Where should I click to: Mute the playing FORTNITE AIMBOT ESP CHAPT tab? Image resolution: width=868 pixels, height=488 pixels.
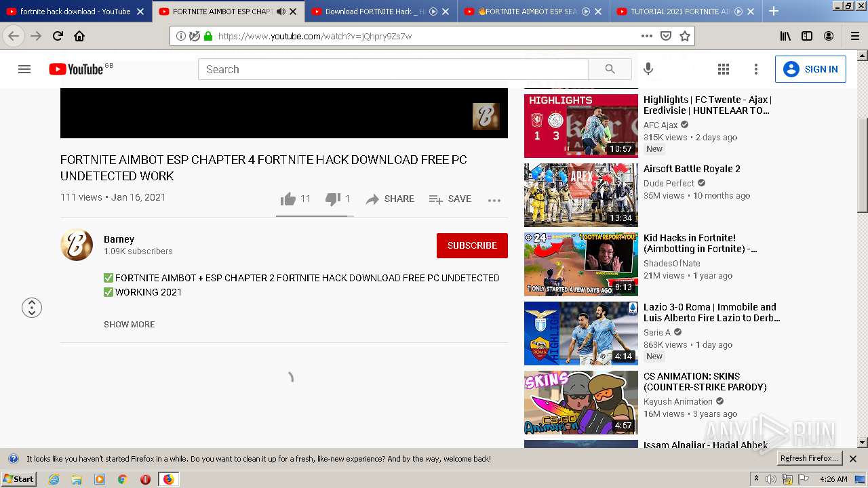[x=281, y=12]
